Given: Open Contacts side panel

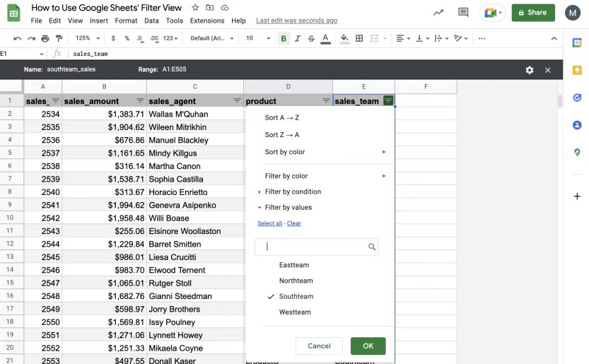Looking at the screenshot, I should (x=577, y=125).
